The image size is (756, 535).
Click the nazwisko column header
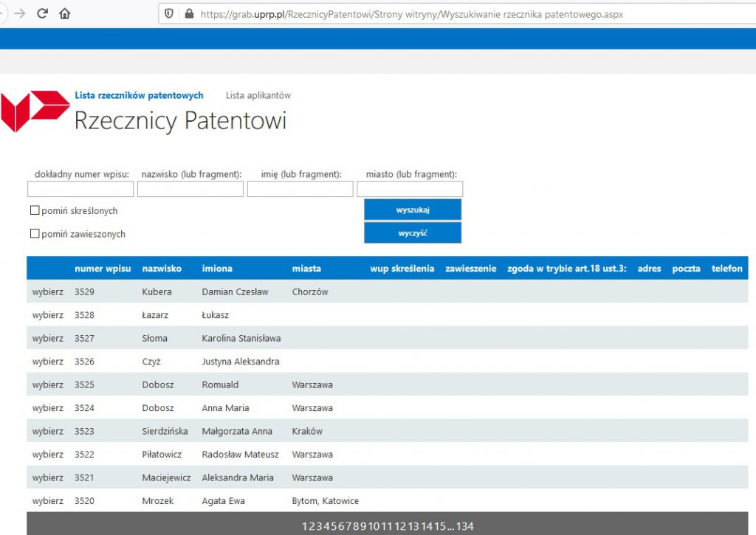(x=162, y=269)
